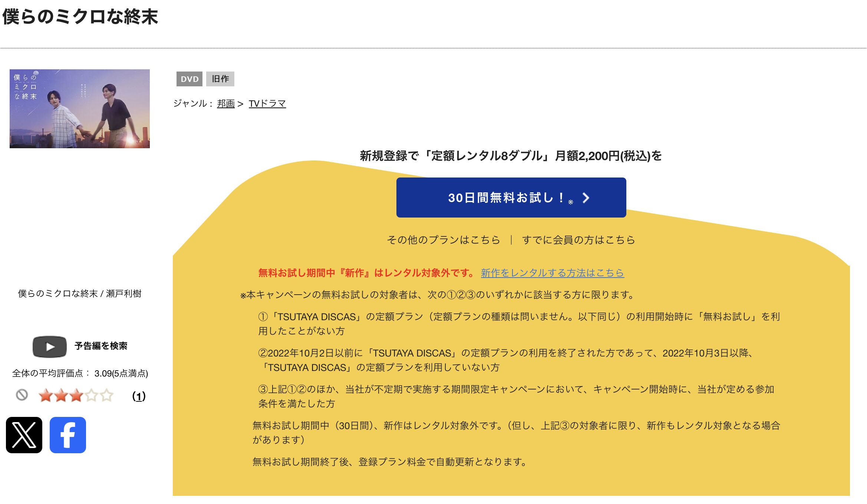Click condition ③ starting 上記①②のほか
The image size is (867, 504).
point(516,396)
